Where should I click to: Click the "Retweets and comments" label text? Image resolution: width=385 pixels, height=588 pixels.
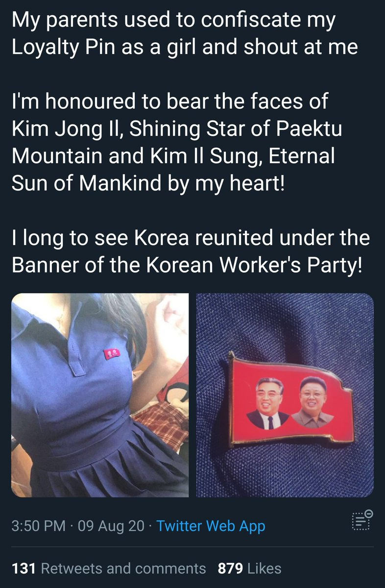coord(123,568)
